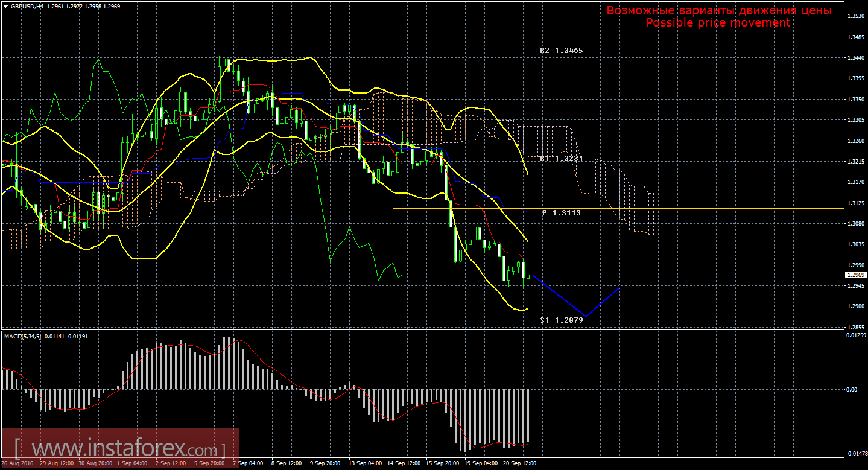
Task: Click the 1.3260 price axis value
Action: (x=856, y=141)
